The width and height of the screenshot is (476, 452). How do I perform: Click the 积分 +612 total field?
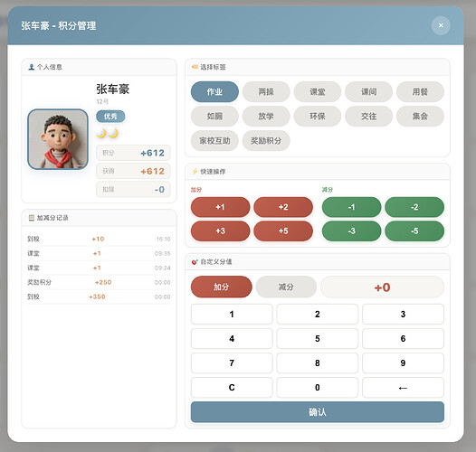(133, 153)
